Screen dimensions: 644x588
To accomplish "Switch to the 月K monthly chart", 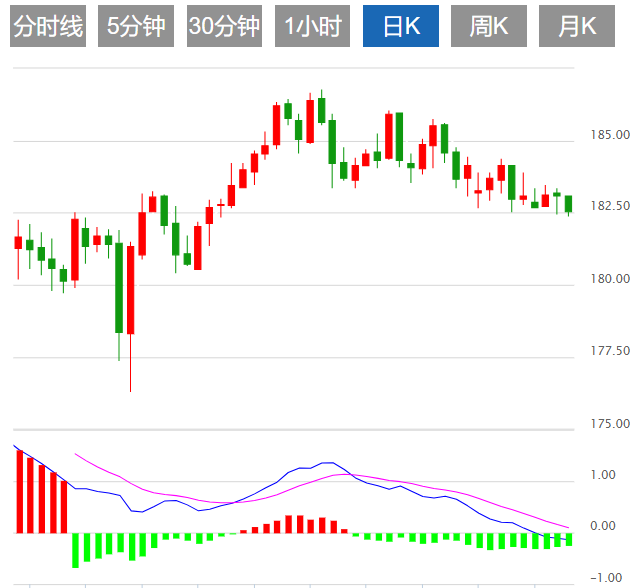I will [577, 26].
